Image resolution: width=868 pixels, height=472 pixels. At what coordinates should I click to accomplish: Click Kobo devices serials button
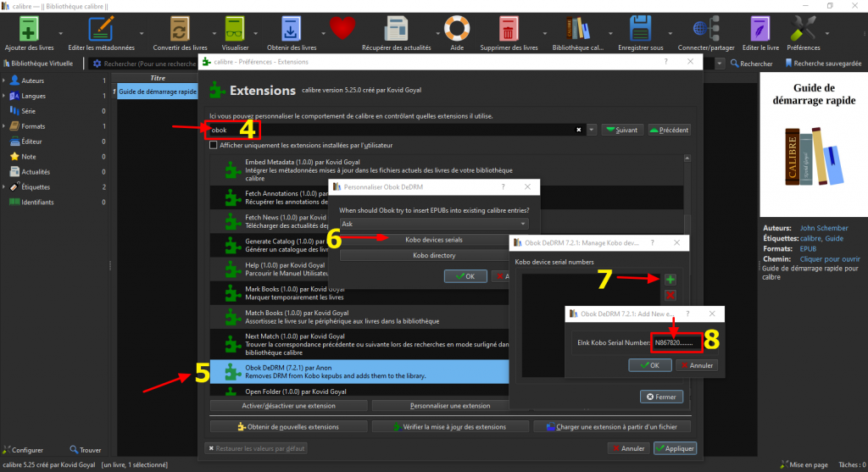point(434,240)
